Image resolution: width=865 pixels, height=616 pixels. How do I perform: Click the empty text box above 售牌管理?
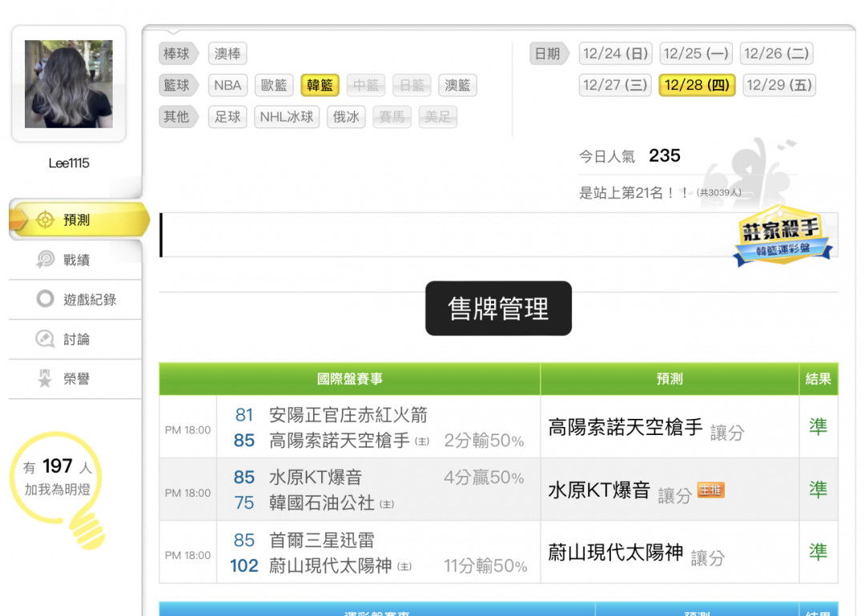[499, 235]
